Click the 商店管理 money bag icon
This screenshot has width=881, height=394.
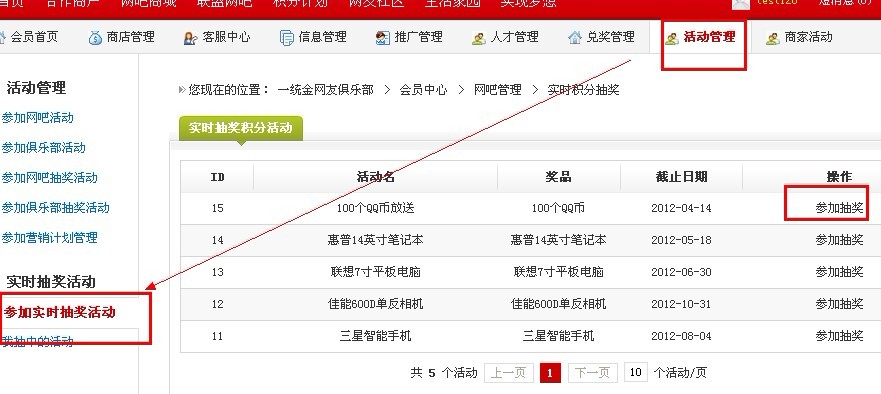tap(95, 38)
